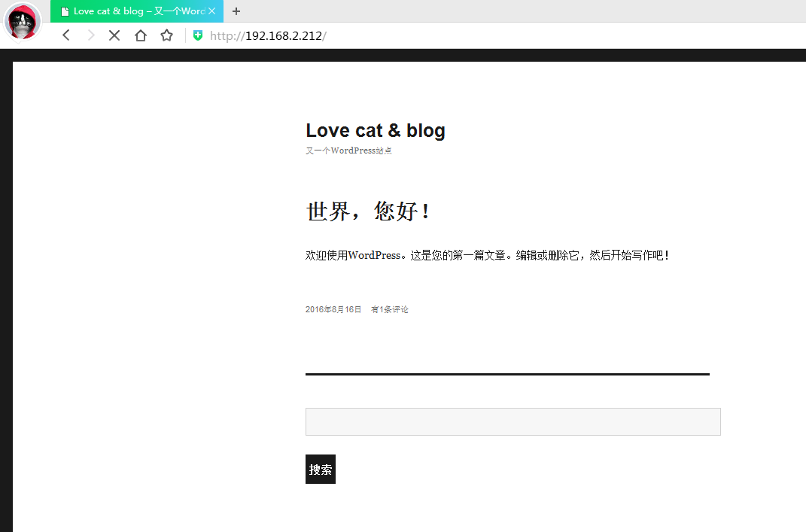Stop the page from loading
Viewport: 806px width, 532px height.
tap(114, 35)
